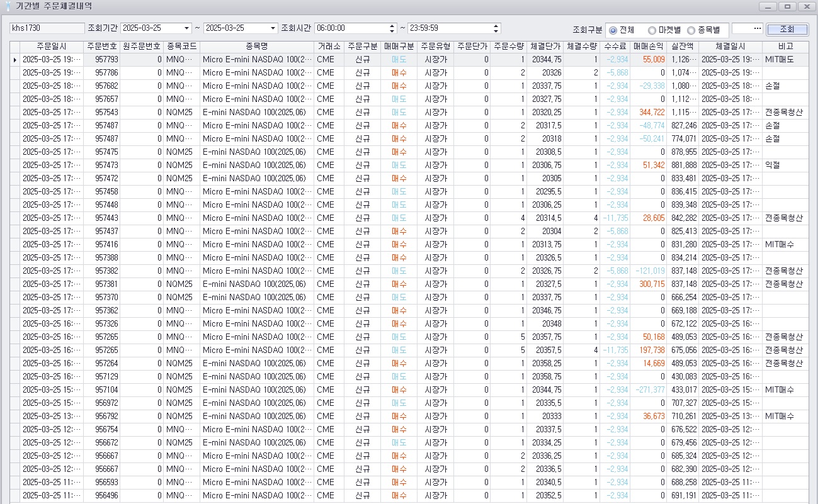
Task: Click the 55,009 profit cell
Action: coord(648,60)
